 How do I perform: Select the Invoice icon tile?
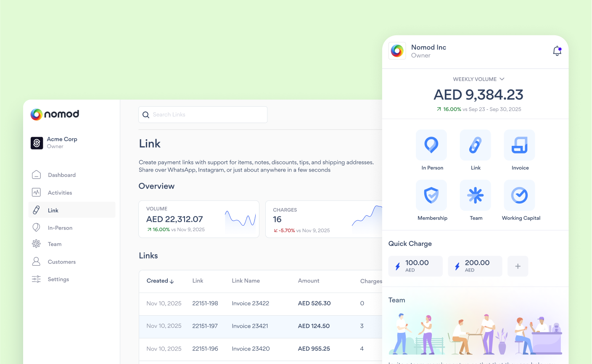click(x=519, y=145)
